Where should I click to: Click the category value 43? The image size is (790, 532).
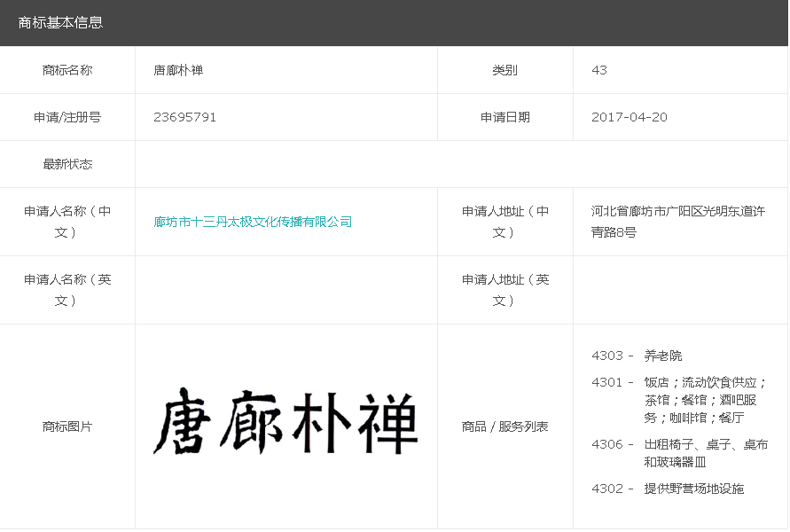[599, 70]
